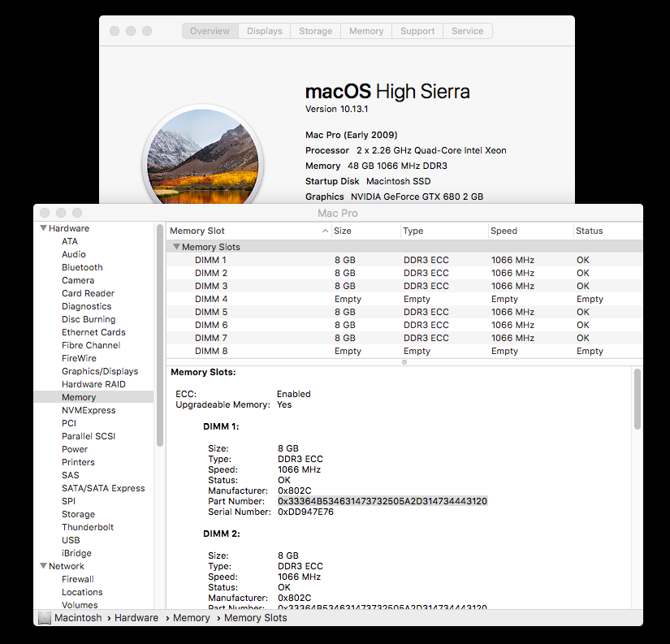Select the DIMM 3 row

click(404, 286)
